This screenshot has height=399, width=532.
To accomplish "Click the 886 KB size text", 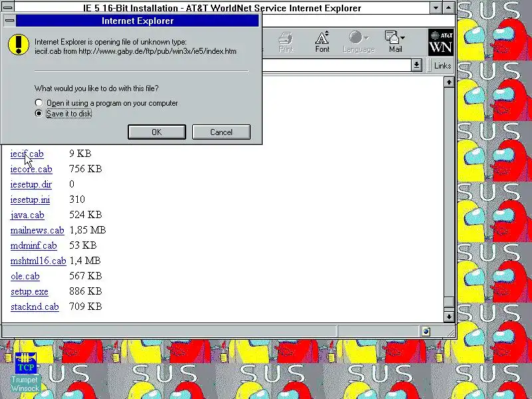I will click(x=86, y=291).
